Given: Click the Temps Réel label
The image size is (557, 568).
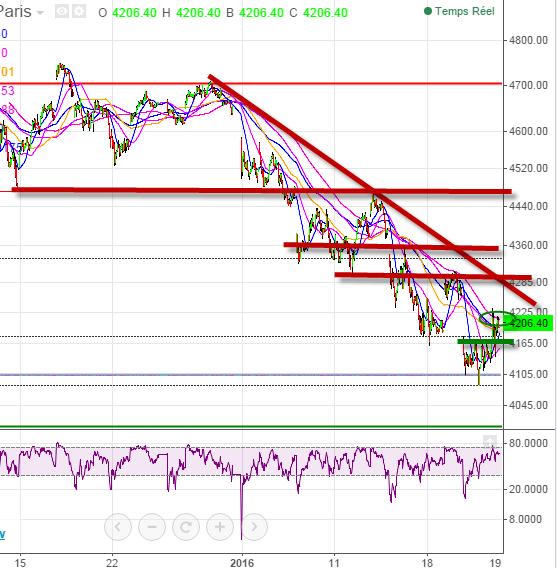Looking at the screenshot, I should pyautogui.click(x=465, y=11).
